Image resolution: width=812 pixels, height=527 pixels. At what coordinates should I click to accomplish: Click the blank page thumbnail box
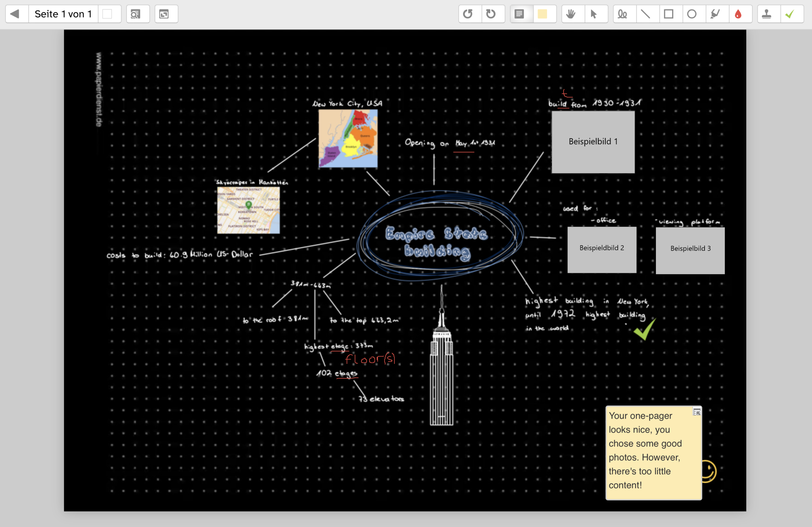tap(107, 14)
